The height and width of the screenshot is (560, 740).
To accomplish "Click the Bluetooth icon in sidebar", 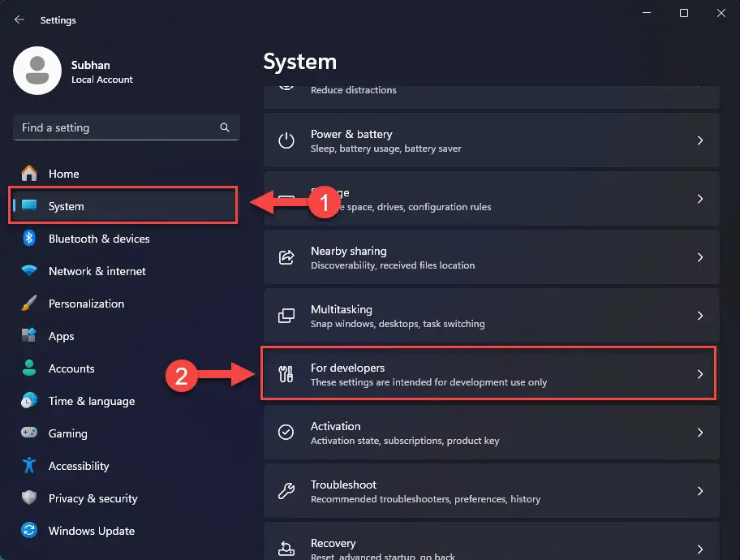I will (29, 238).
